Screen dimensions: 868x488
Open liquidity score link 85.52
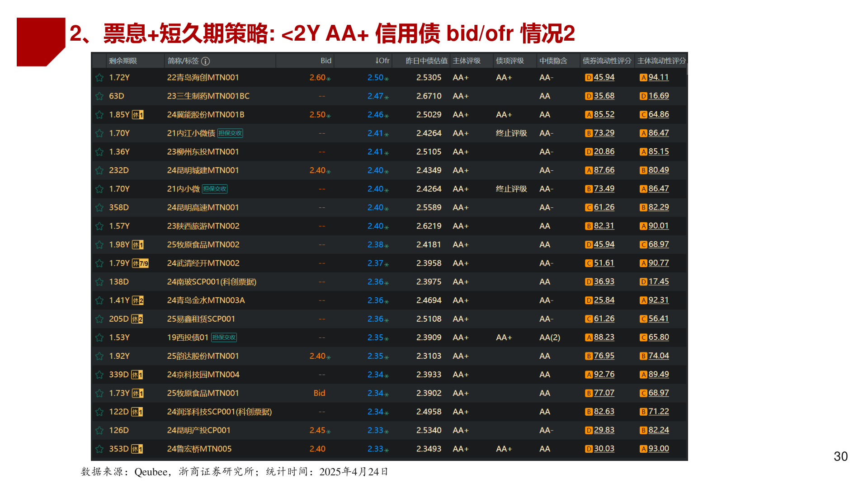pyautogui.click(x=604, y=114)
